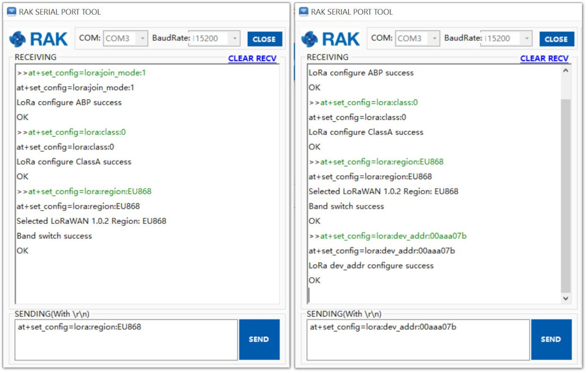Click green lora:class:0 command in left window
The width and height of the screenshot is (588, 373).
coord(72,132)
